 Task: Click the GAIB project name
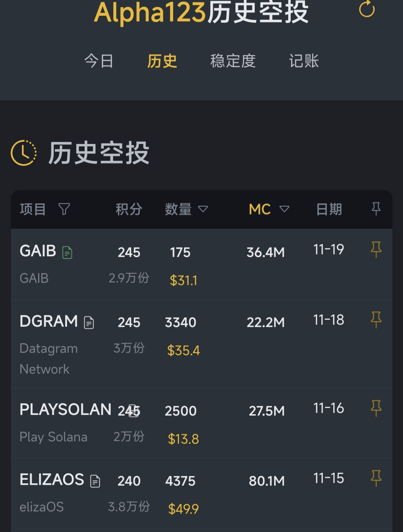38,251
